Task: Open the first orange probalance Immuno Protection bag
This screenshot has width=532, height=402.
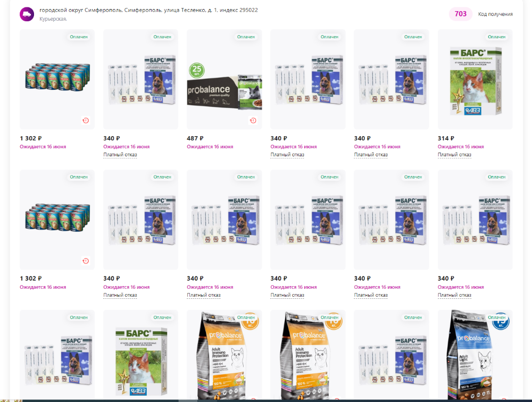Action: click(225, 355)
